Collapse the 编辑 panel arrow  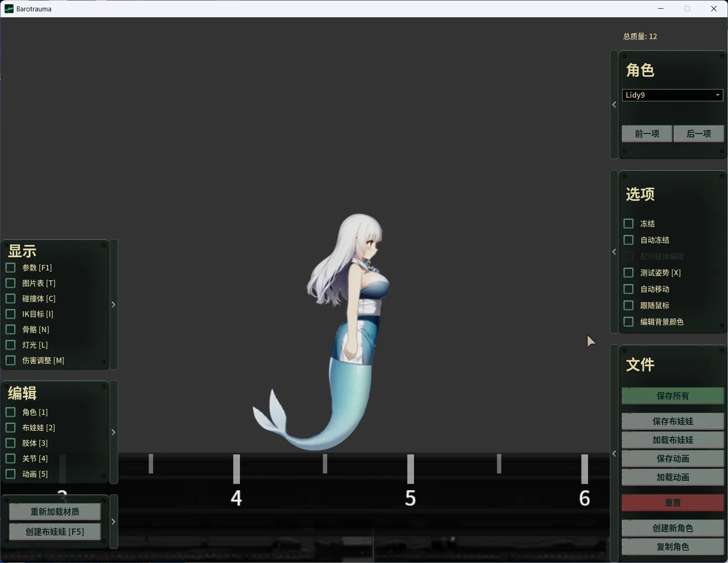click(114, 432)
